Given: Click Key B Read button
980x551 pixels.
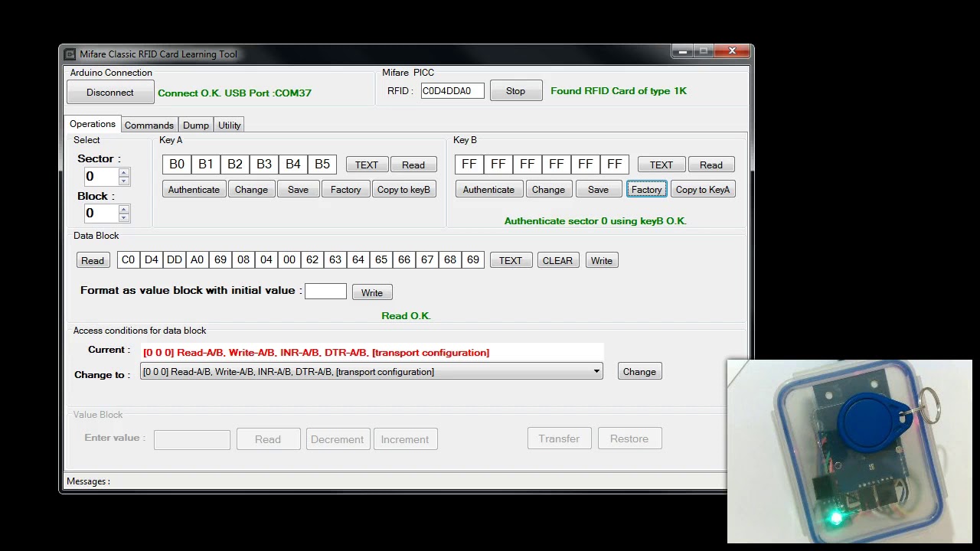Looking at the screenshot, I should pos(711,165).
